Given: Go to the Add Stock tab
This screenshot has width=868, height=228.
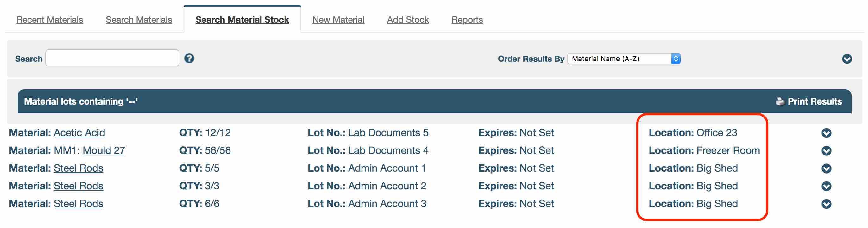Looking at the screenshot, I should [x=408, y=20].
